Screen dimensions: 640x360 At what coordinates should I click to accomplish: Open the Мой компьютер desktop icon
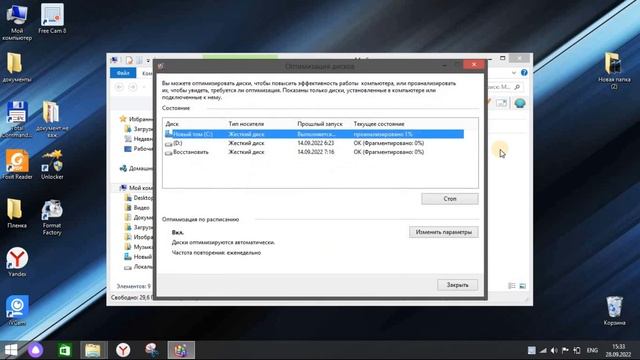pos(17,21)
